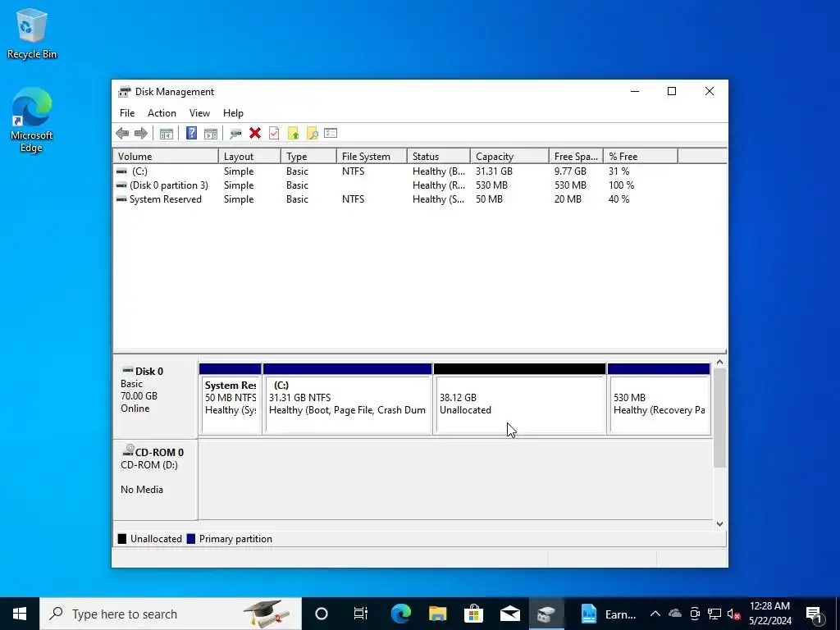The width and height of the screenshot is (840, 630).
Task: Click the Connect/Rescan disk toolbar icon
Action: click(235, 134)
